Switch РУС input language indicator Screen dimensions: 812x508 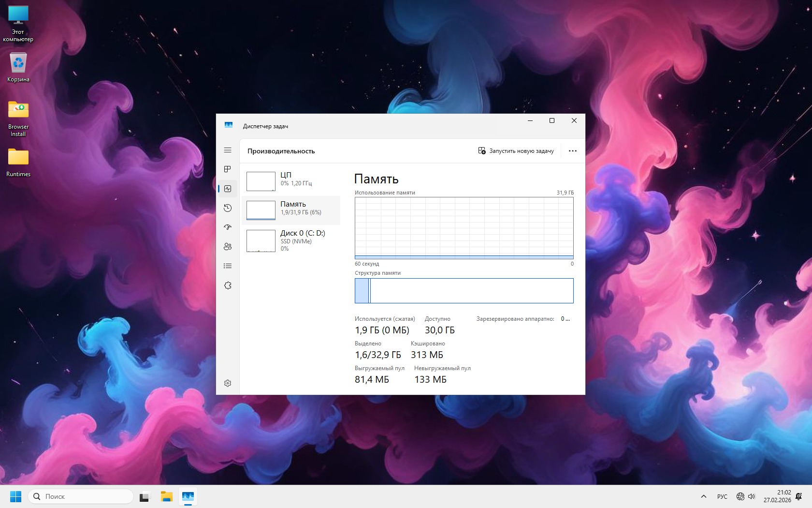(x=722, y=496)
